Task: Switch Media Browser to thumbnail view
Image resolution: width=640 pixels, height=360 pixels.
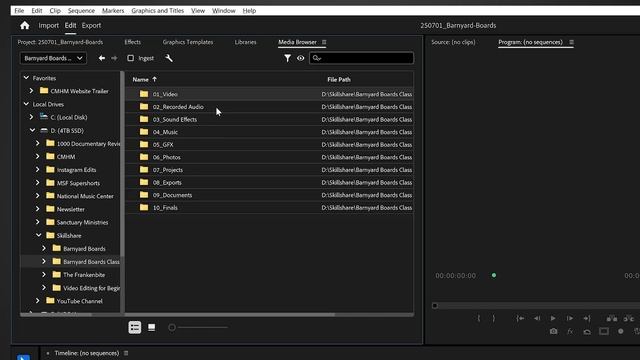Action: (151, 327)
